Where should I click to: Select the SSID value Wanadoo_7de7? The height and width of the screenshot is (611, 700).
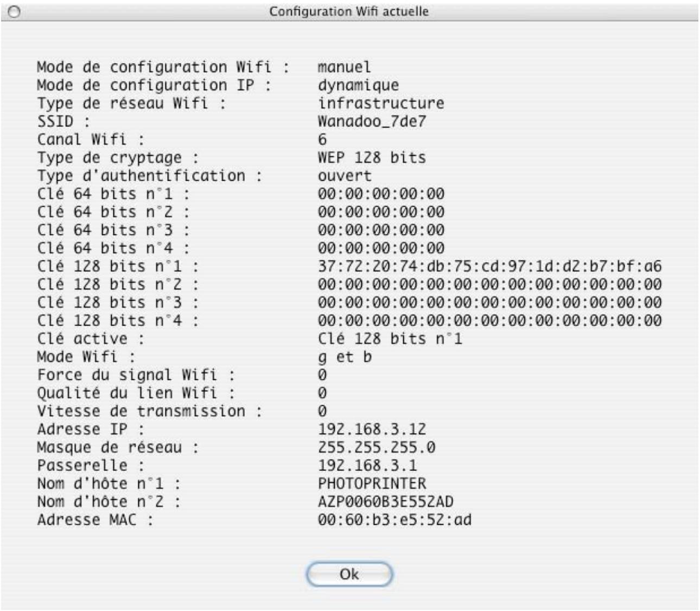[x=372, y=122]
